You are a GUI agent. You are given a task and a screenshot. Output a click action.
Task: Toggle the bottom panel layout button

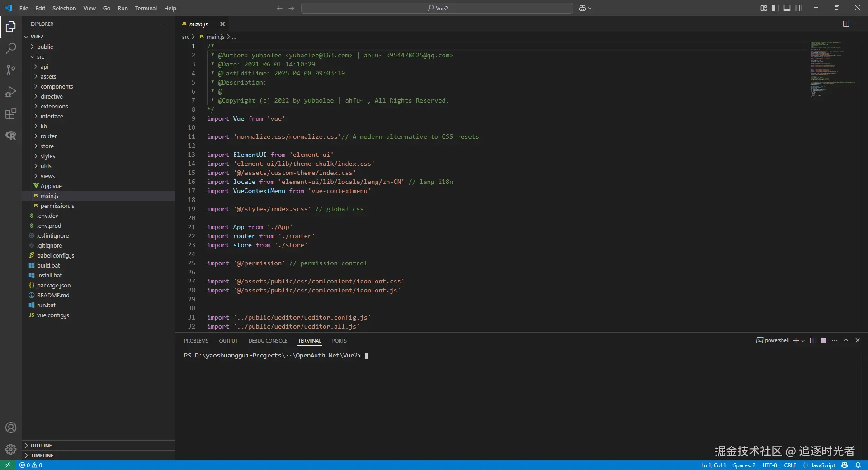(x=787, y=8)
